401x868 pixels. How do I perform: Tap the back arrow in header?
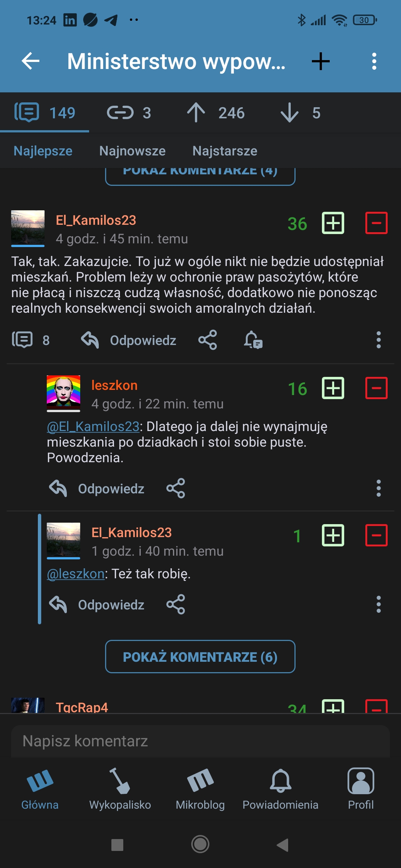click(30, 61)
